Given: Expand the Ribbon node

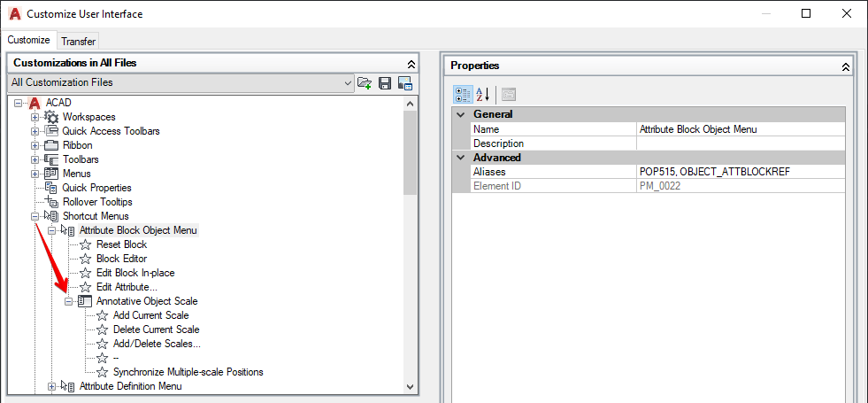Looking at the screenshot, I should (35, 145).
